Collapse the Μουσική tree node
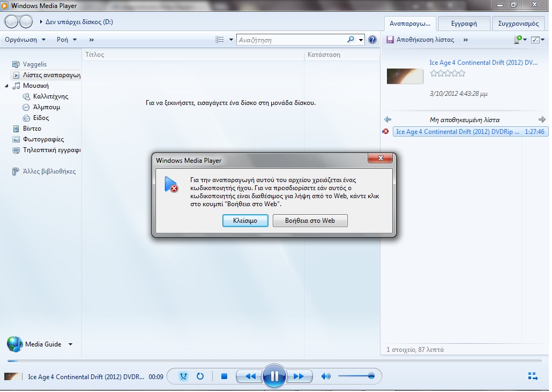 (x=6, y=86)
